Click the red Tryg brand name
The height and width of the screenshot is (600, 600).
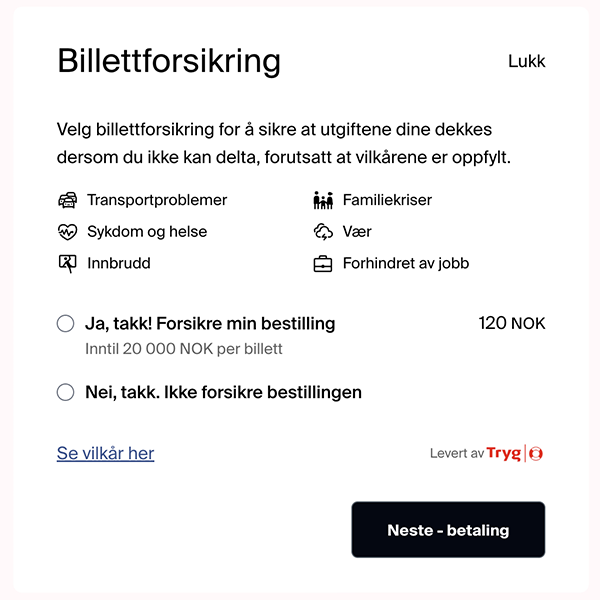click(504, 454)
